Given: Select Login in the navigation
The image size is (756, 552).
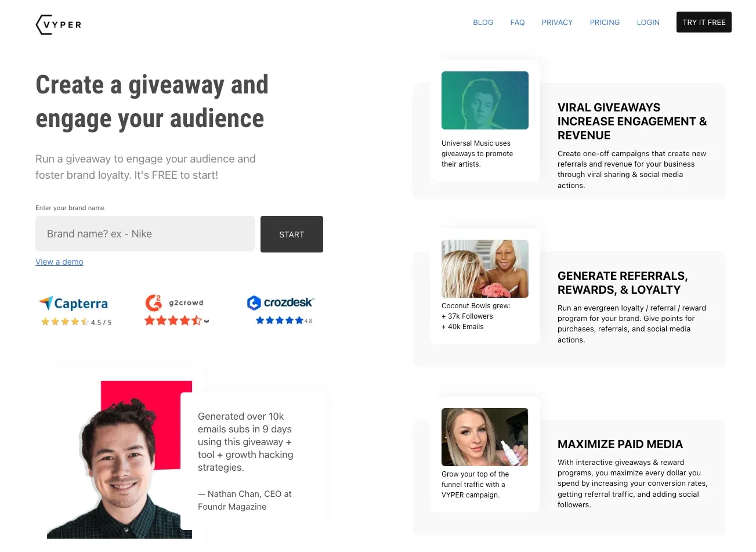Looking at the screenshot, I should point(648,23).
